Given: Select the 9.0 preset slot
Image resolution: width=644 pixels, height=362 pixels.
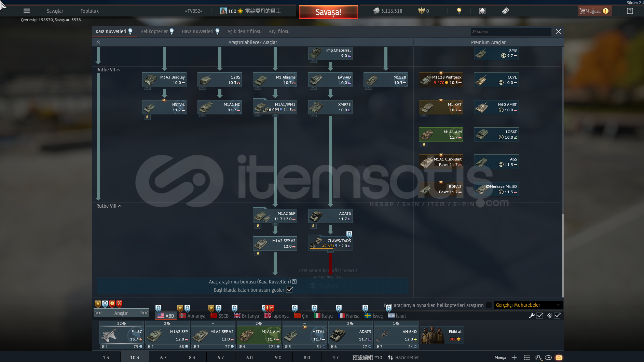Looking at the screenshot, I should point(278,358).
